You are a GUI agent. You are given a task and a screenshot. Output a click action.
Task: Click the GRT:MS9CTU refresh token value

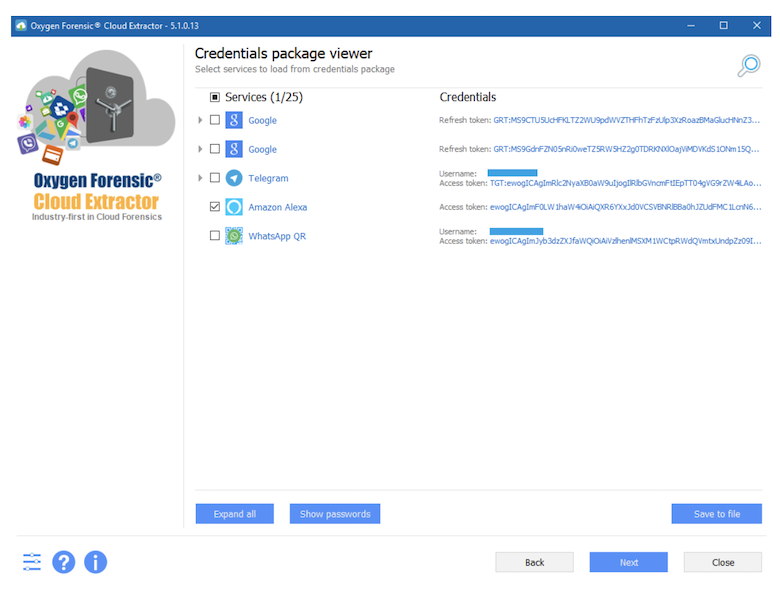[x=627, y=120]
